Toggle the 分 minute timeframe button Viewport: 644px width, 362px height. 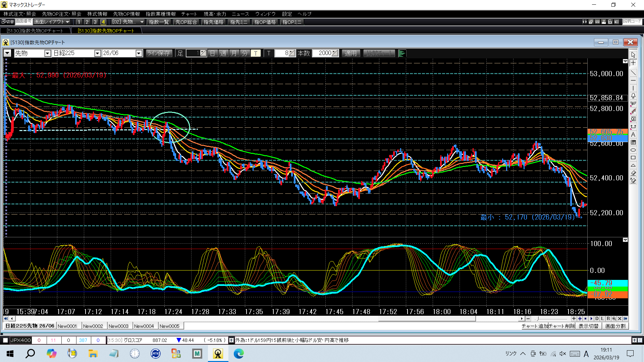point(245,53)
